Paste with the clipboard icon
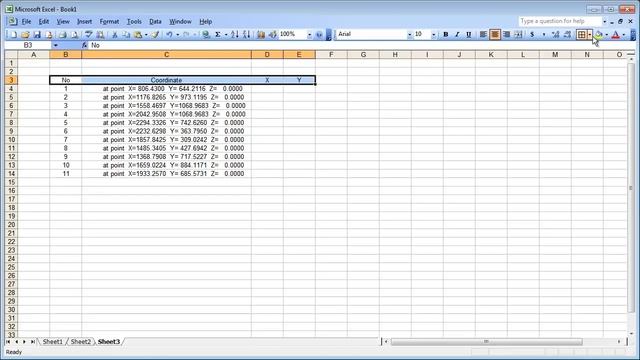 click(138, 35)
